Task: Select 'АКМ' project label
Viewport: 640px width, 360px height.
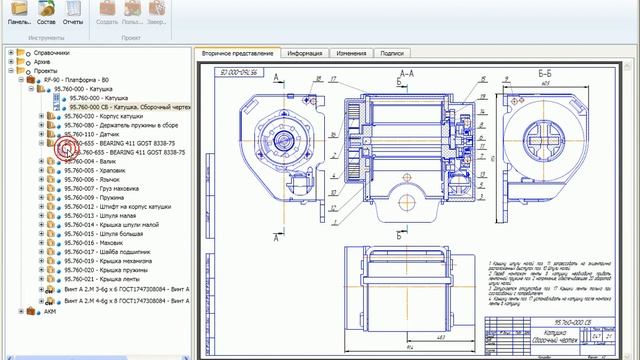Action: 50,311
